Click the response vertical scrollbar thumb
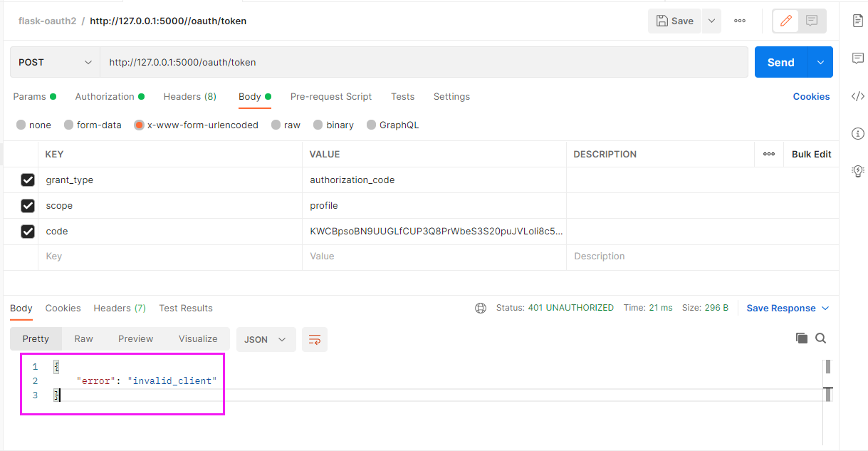 click(828, 367)
